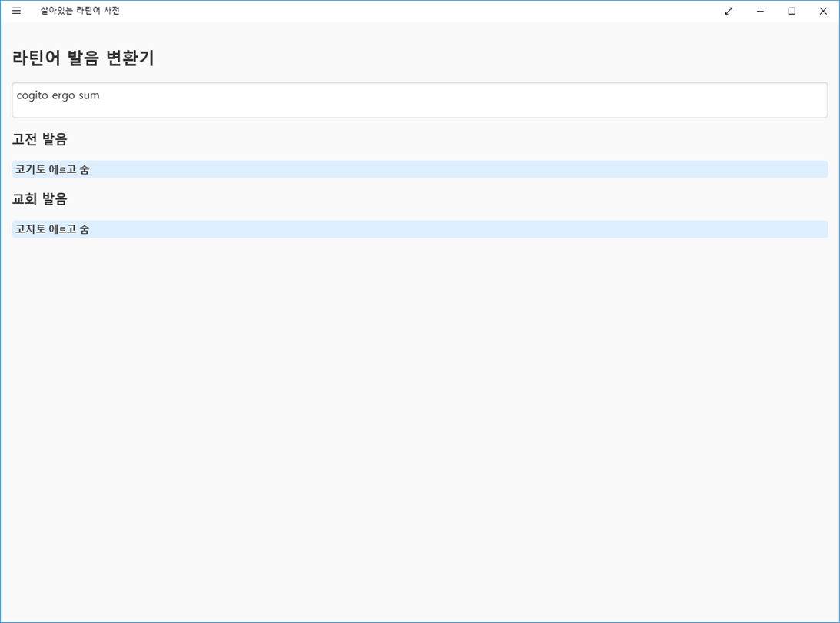Minimize the Latin dictionary window
This screenshot has height=623, width=840.
pyautogui.click(x=760, y=11)
